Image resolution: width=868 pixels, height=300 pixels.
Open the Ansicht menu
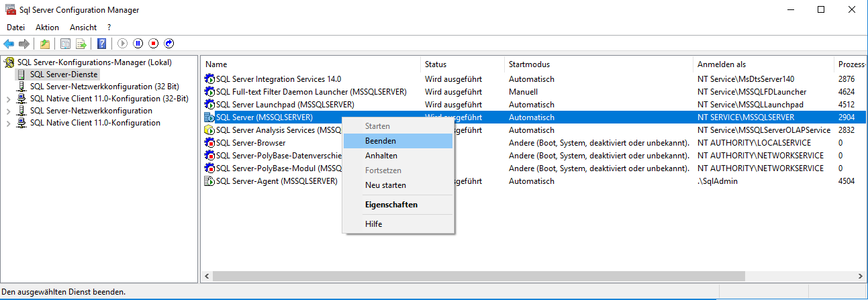tap(83, 28)
